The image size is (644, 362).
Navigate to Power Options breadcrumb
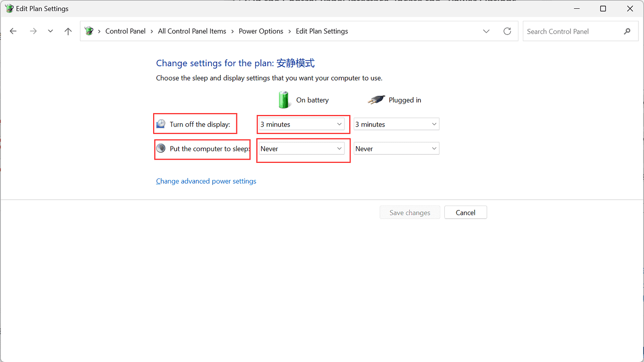point(261,31)
